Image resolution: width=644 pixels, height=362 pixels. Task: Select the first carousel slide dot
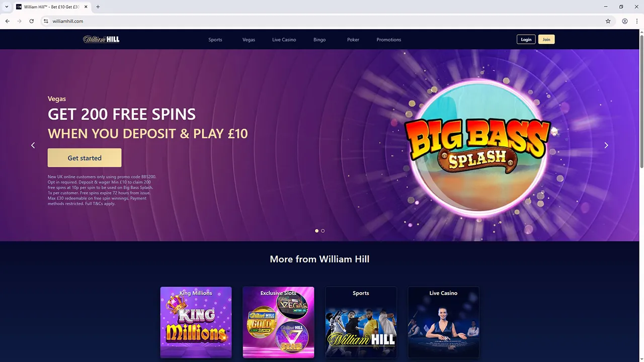[x=316, y=231]
